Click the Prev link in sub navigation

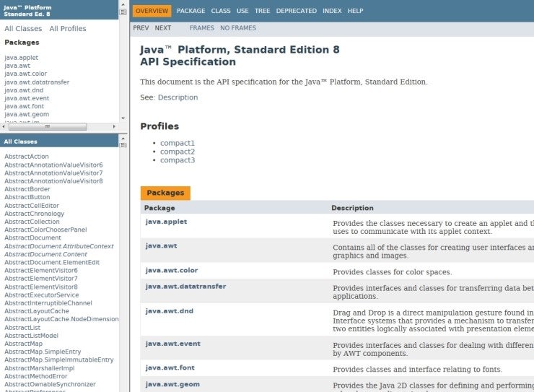(x=141, y=28)
